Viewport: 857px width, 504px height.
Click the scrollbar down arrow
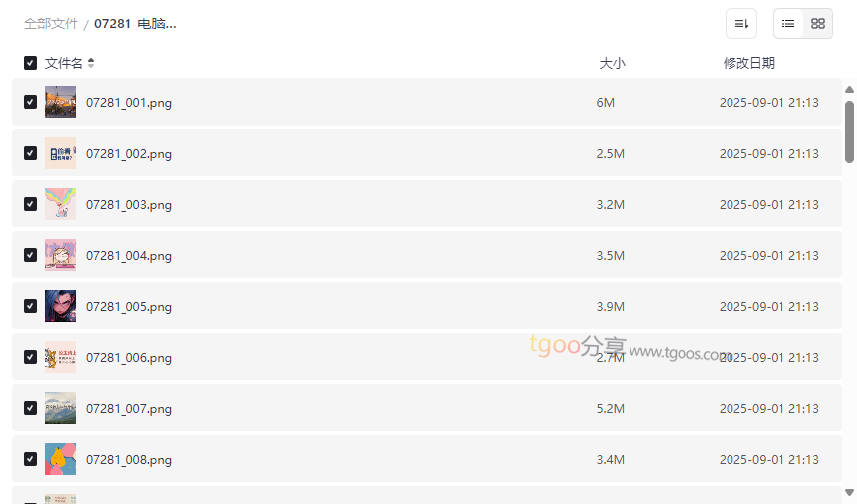pos(849,492)
